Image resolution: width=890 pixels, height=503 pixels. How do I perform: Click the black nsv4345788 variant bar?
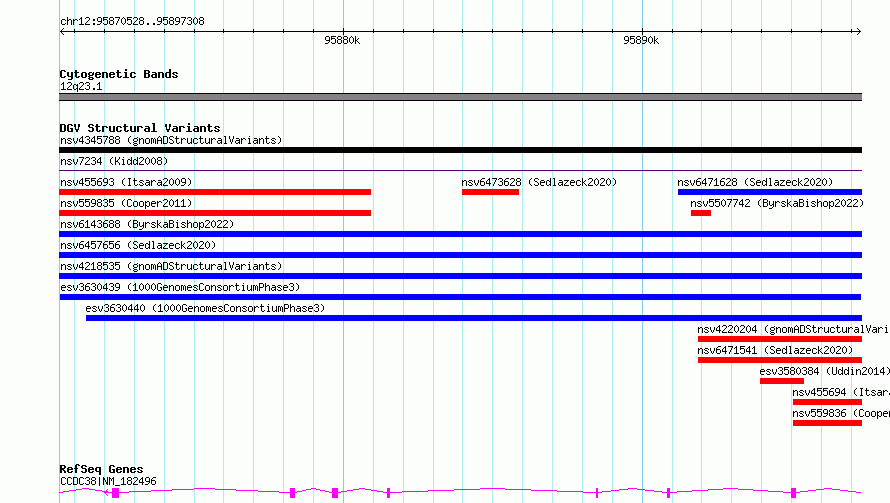[x=460, y=150]
